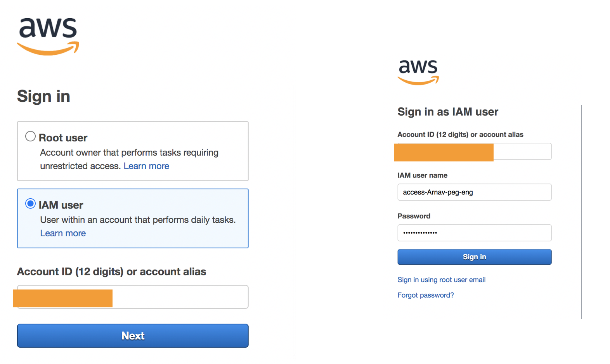Click the Sign in as IAM user heading
Viewport: 610px width, 364px height.
click(x=447, y=112)
